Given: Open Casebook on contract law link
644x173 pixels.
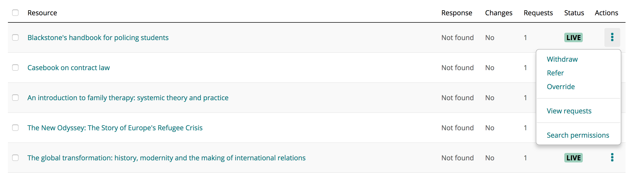Looking at the screenshot, I should coord(69,68).
